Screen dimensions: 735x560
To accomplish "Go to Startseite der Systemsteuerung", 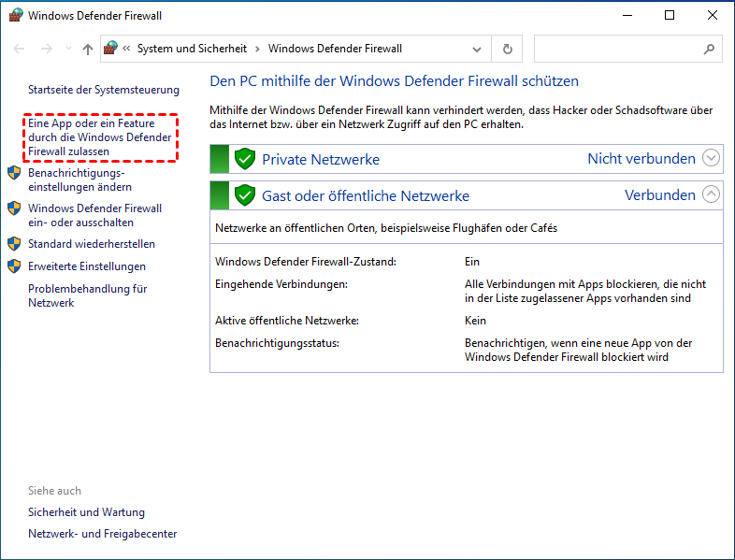I will pos(103,90).
